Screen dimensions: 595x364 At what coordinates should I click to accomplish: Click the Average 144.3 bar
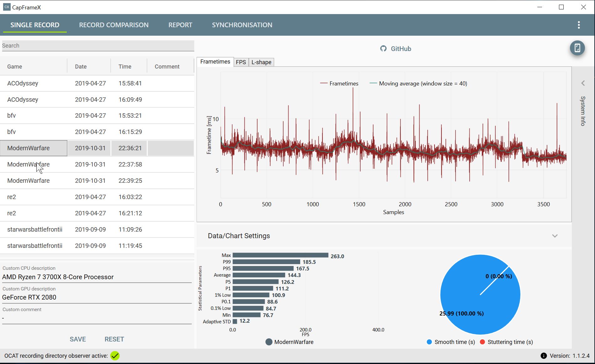click(259, 275)
